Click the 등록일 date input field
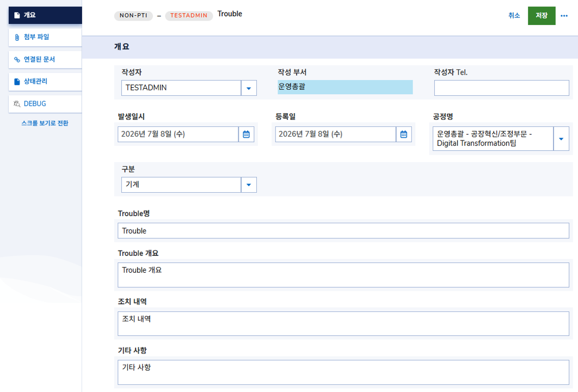Image resolution: width=578 pixels, height=392 pixels. pos(335,134)
